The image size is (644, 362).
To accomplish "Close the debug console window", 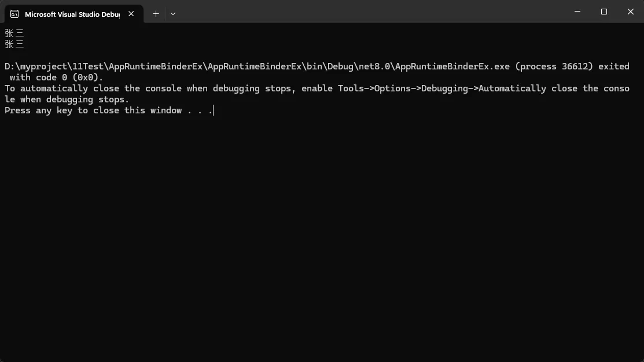I will tap(630, 12).
